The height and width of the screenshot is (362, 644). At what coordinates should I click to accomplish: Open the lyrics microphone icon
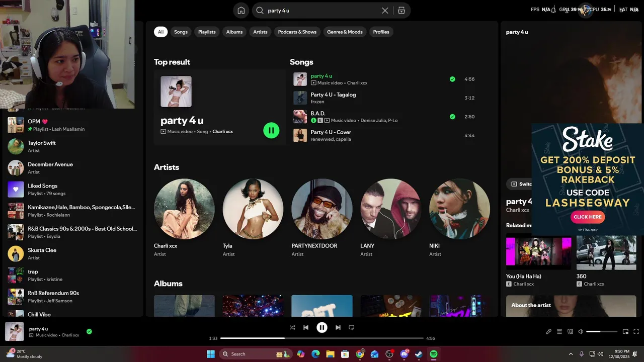tap(549, 332)
